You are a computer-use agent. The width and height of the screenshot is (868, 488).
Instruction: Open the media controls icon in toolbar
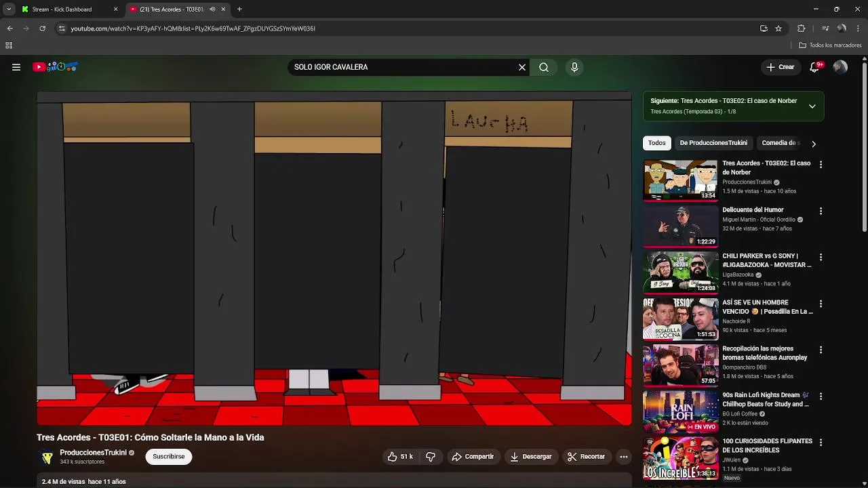point(825,28)
